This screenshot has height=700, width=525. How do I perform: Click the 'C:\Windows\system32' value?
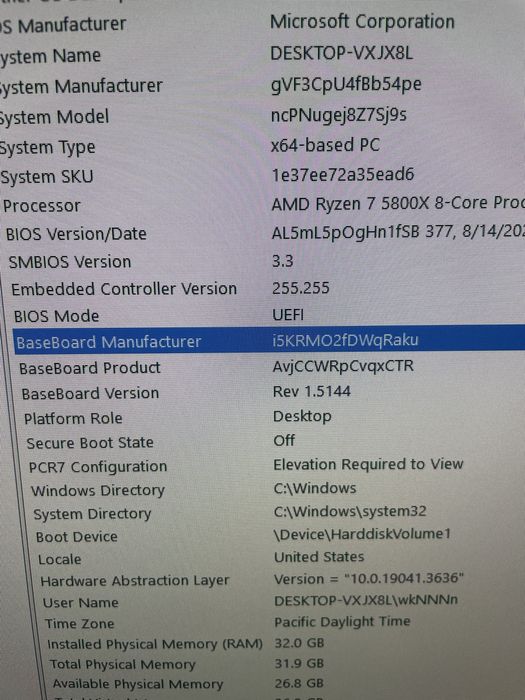coord(350,511)
